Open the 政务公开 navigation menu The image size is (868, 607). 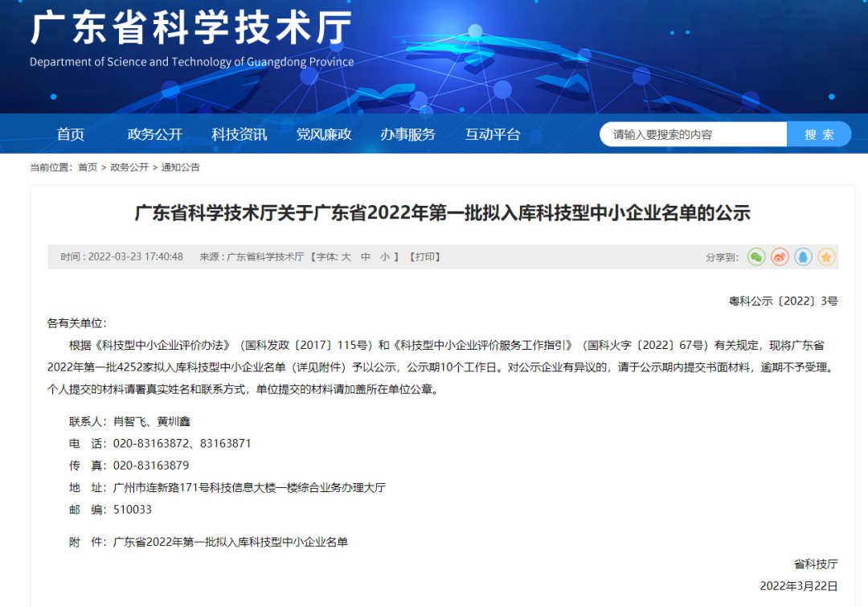point(154,133)
